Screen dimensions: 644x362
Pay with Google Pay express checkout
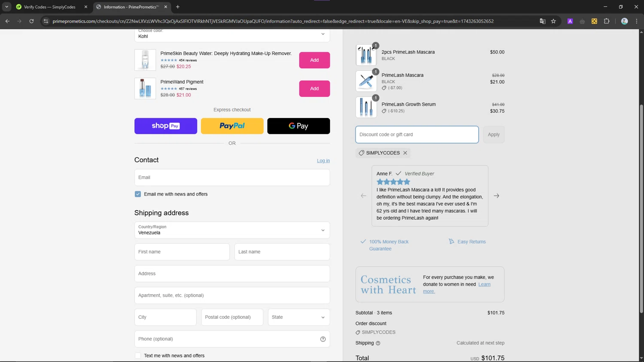[299, 126]
